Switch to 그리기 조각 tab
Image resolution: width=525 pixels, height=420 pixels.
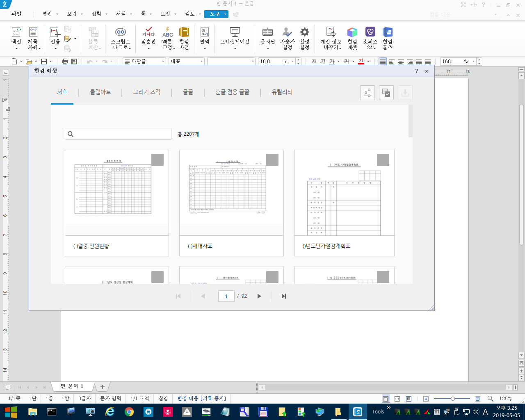point(147,92)
